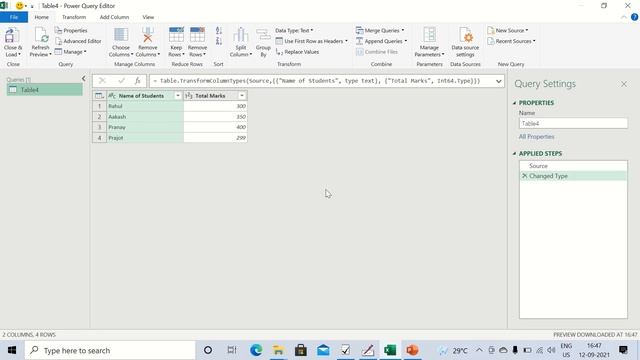Screen dimensions: 640x360
Task: Click the 123 type icon on Total Marks
Action: (x=189, y=96)
